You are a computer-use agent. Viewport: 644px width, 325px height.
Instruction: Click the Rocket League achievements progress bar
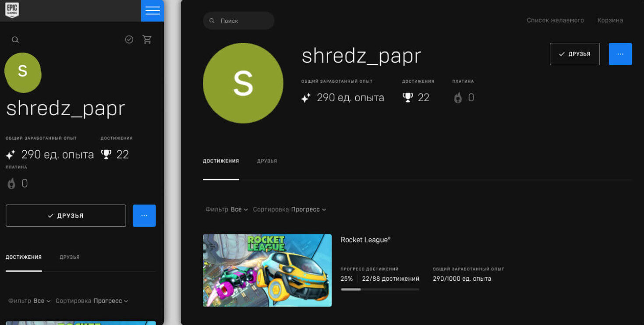[x=380, y=290]
